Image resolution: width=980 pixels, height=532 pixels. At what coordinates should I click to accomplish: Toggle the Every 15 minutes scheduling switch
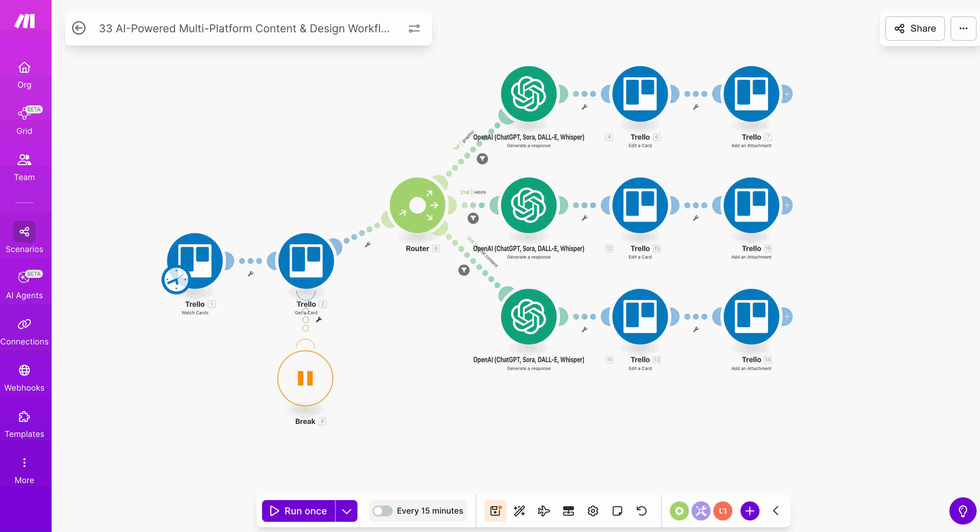[x=382, y=511]
